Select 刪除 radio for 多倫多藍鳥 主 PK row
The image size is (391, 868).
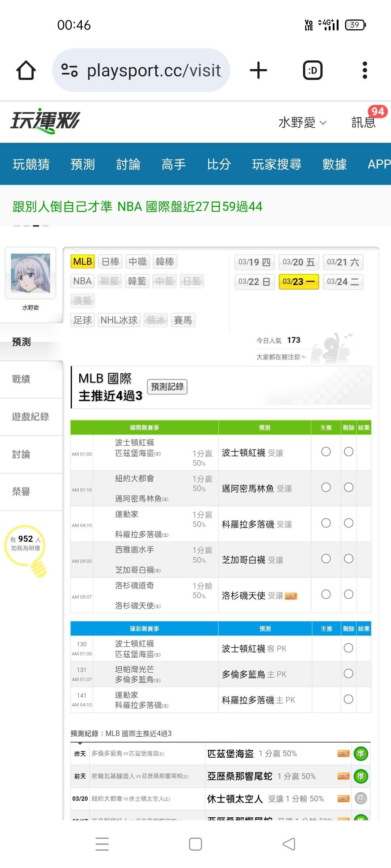tap(349, 674)
